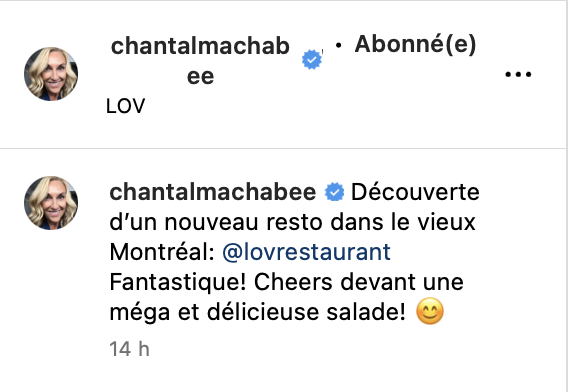Open profile picture beside the caption
Viewport: 570px width, 392px height.
(x=51, y=203)
